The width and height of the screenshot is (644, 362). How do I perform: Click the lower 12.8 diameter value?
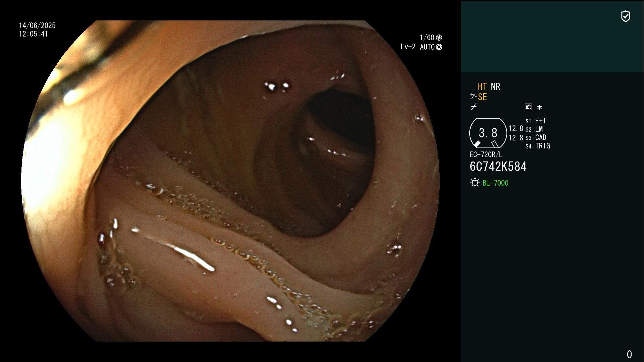pyautogui.click(x=516, y=138)
